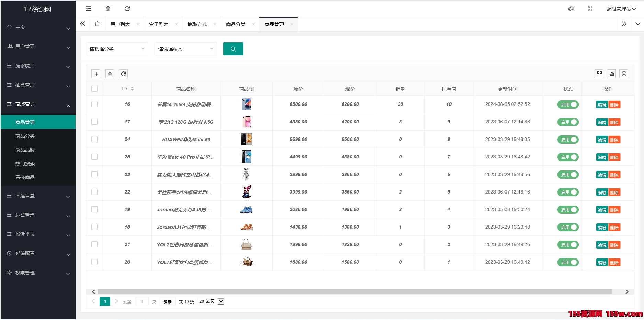Open the 请选择分类 dropdown
This screenshot has height=320, width=644.
click(x=117, y=49)
